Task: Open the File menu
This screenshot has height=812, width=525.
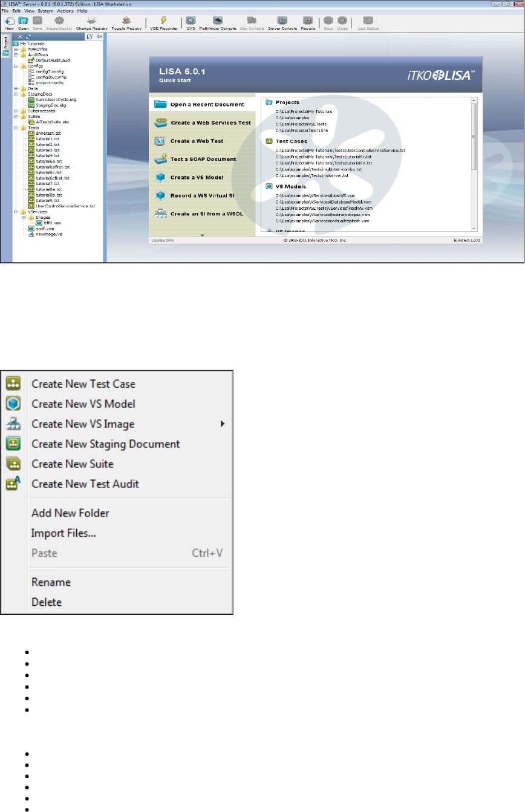Action: [x=5, y=11]
